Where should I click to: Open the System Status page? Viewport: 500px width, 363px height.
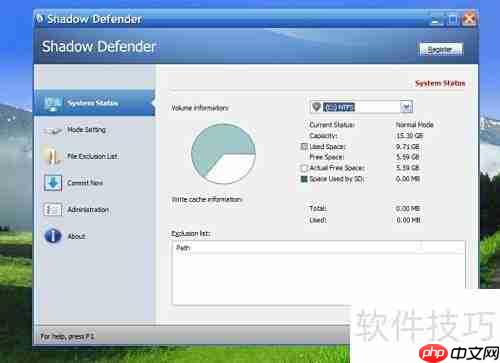pos(94,103)
